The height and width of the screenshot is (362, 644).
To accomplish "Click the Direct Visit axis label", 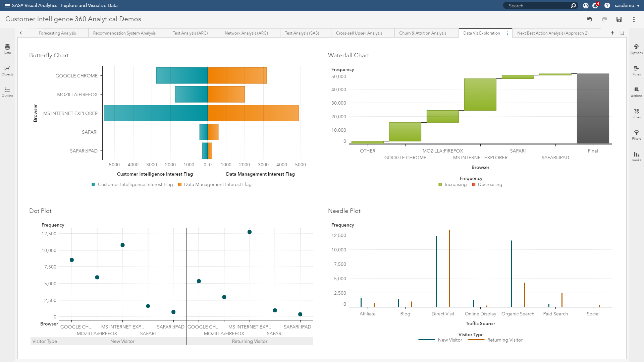I will point(443,314).
